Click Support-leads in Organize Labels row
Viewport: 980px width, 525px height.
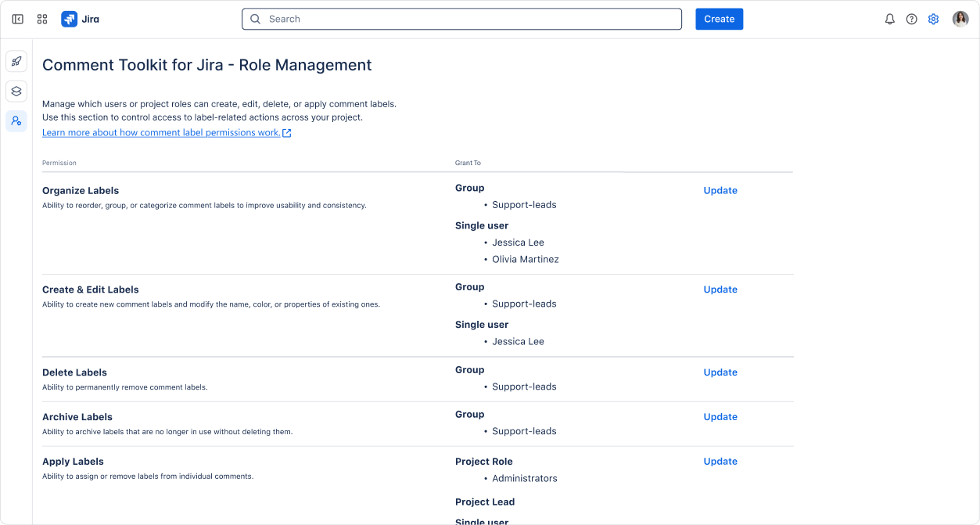tap(524, 205)
